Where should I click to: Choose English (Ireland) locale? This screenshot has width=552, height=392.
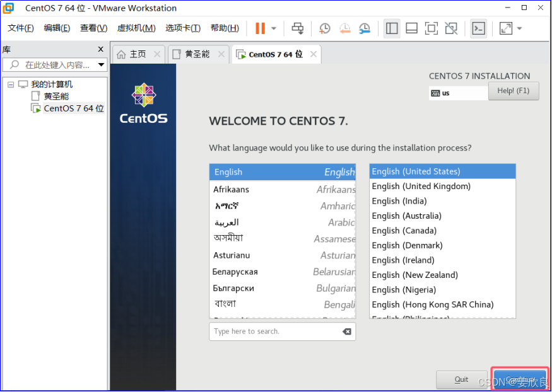click(442, 260)
